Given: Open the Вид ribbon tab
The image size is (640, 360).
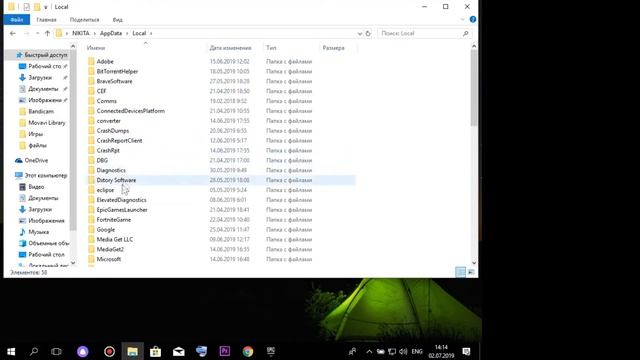Looking at the screenshot, I should [118, 20].
